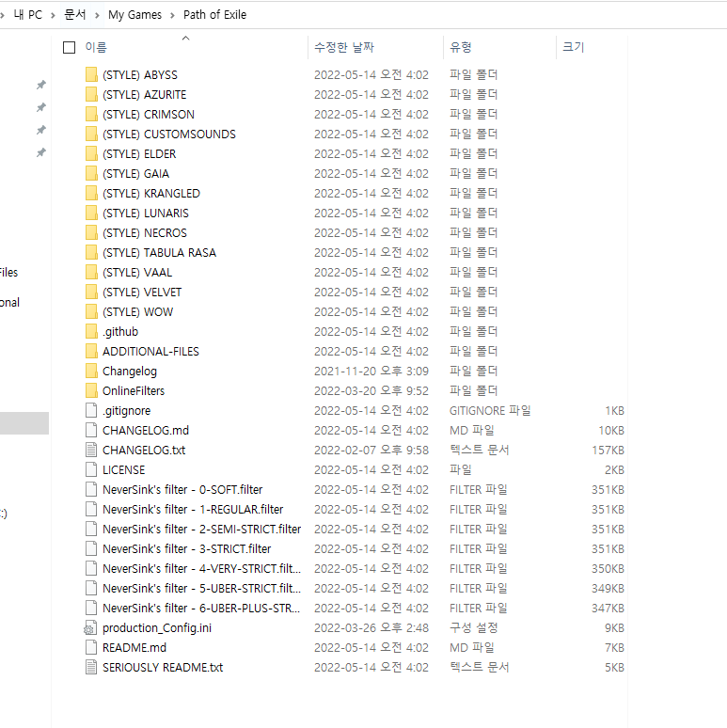
Task: Click the ADDITIONAL-FILES folder icon
Action: click(x=91, y=351)
